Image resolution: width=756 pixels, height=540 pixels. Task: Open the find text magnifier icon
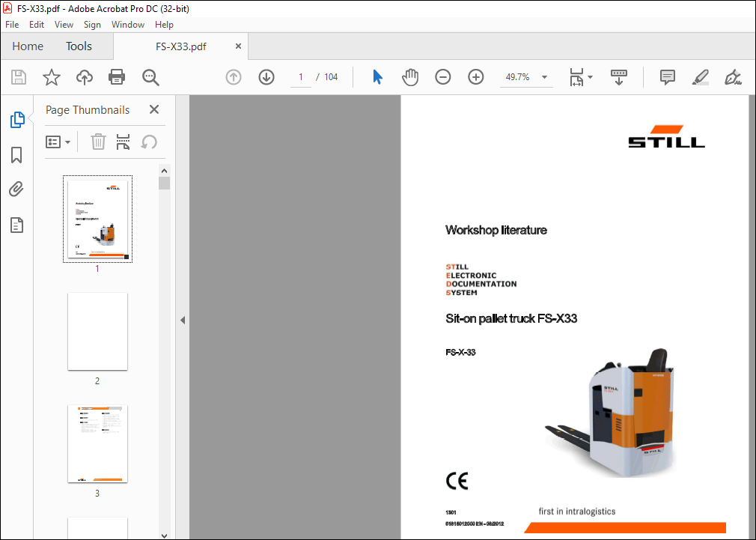click(x=150, y=77)
